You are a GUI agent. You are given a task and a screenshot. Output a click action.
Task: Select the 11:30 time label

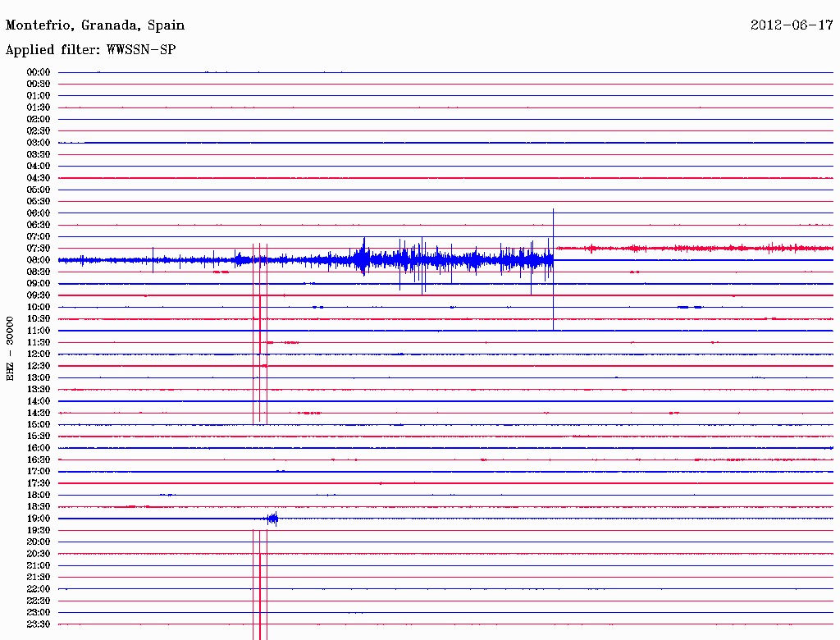tap(39, 342)
